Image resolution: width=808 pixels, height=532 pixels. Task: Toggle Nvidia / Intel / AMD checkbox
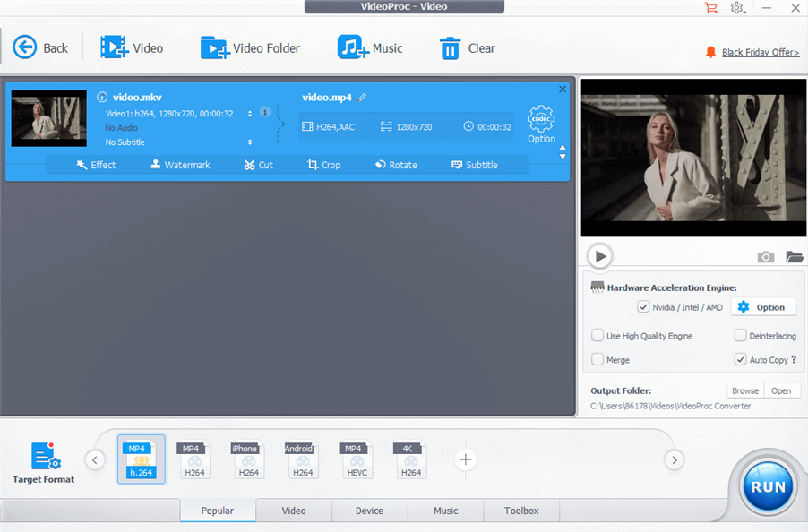[x=643, y=307]
